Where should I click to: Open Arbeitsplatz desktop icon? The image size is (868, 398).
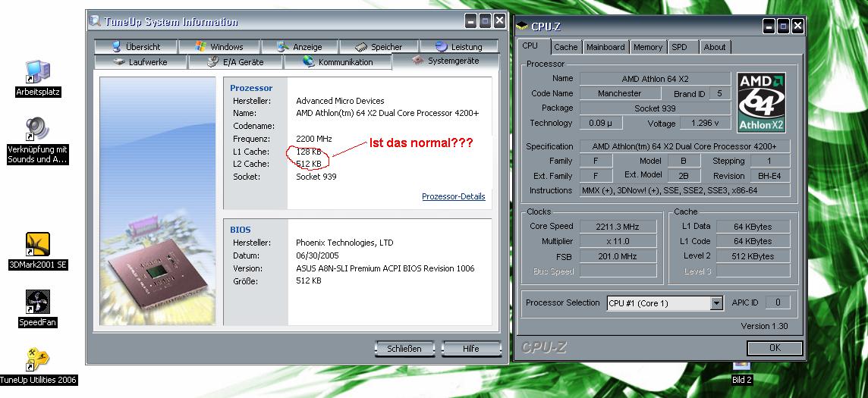click(38, 73)
